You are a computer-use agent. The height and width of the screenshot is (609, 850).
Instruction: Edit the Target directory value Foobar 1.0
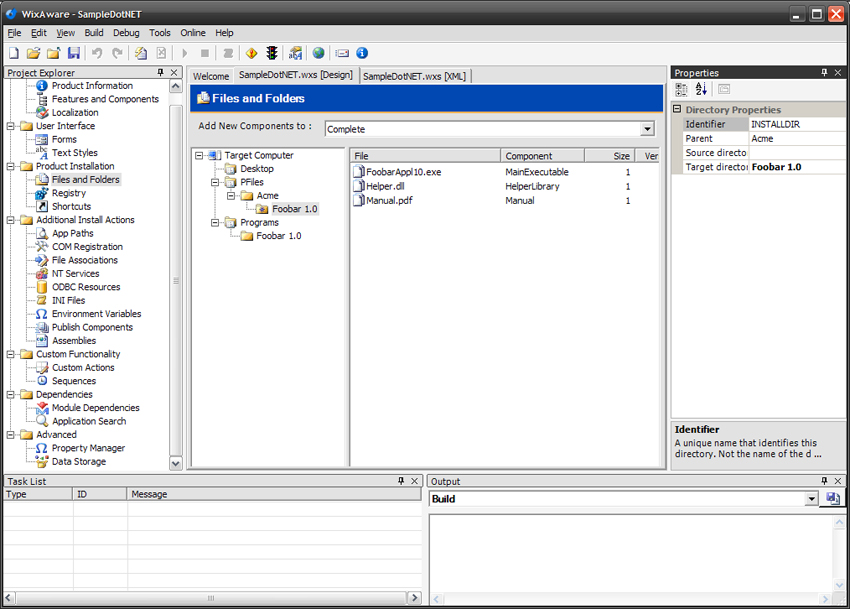pyautogui.click(x=797, y=167)
